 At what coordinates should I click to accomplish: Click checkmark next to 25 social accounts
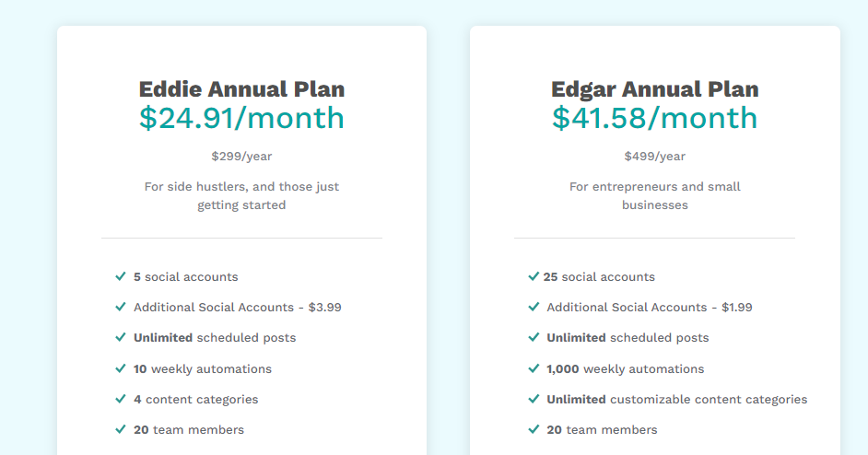click(534, 276)
